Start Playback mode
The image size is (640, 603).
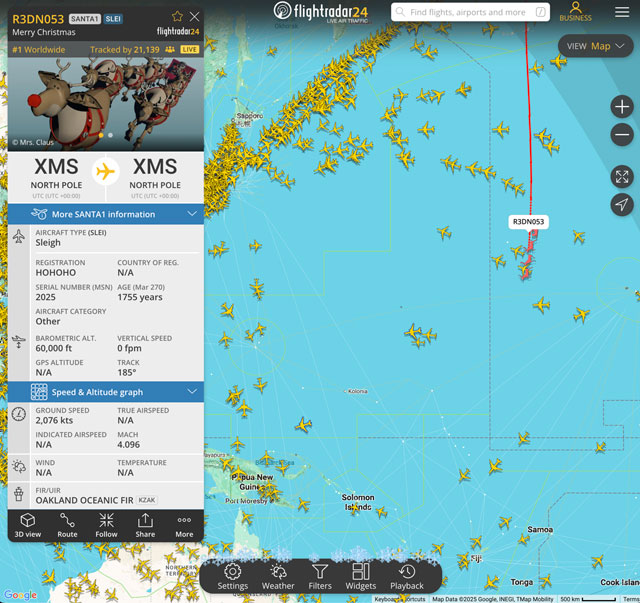[x=407, y=577]
